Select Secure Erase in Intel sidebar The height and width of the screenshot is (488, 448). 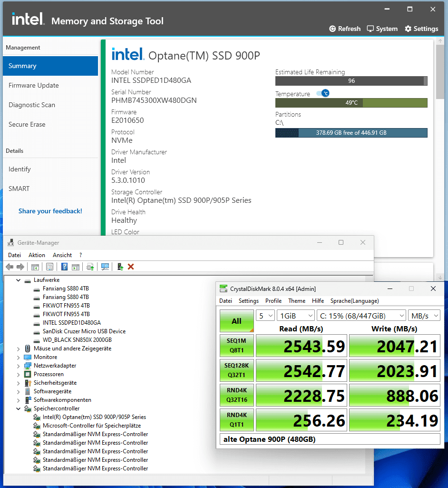point(50,124)
